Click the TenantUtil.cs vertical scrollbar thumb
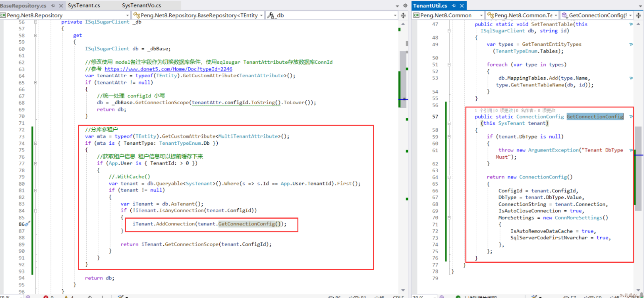 pos(638,168)
